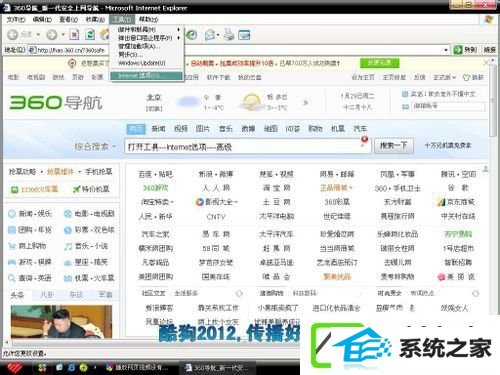Screen dimensions: 500x375
Task: Open the Back button history dropdown arrow
Action: point(38,35)
